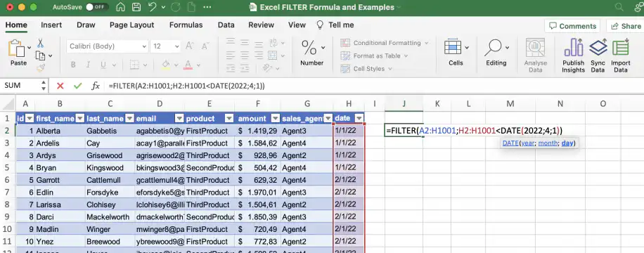Open the Home icon in title bar
This screenshot has height=253, width=644.
point(120,8)
